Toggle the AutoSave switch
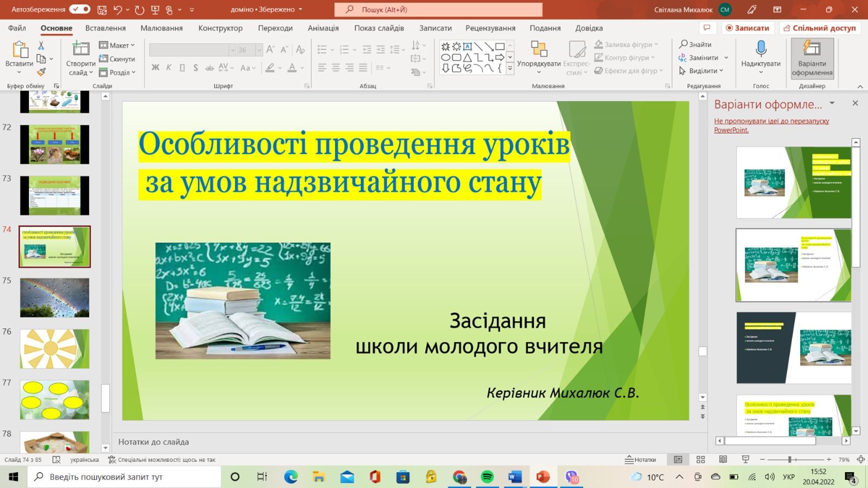This screenshot has width=868, height=488. point(80,9)
